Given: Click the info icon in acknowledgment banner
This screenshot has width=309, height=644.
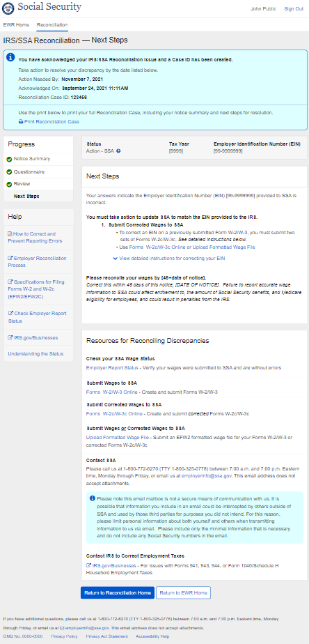Looking at the screenshot, I should pos(12,57).
